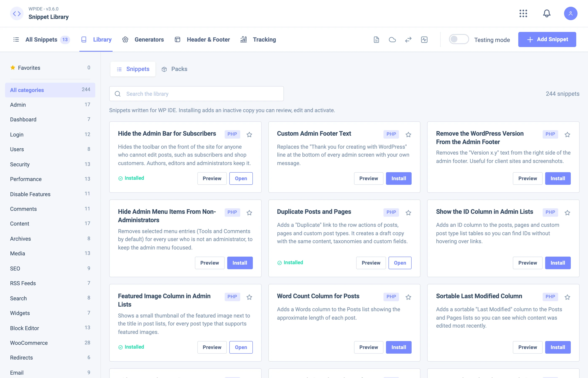Switch to the Packs sub-tab
Screen dimensions: 588x378
pyautogui.click(x=174, y=69)
